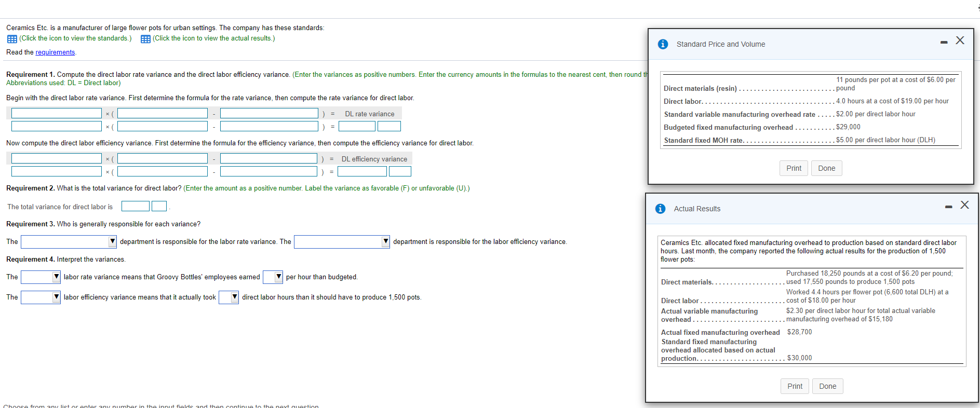Open department dropdown for labor rate variance
Image resolution: width=980 pixels, height=408 pixels.
[x=69, y=242]
